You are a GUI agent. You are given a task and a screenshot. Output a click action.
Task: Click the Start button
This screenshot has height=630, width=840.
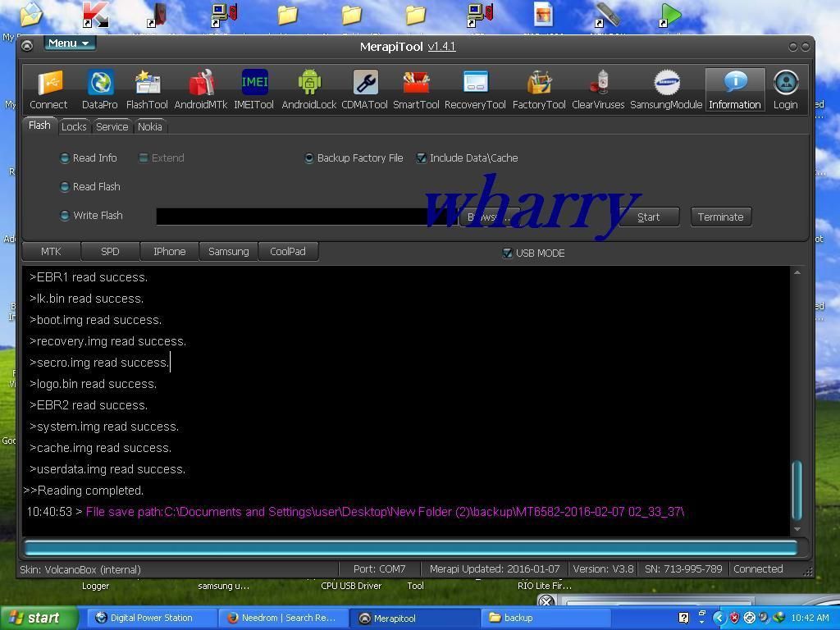649,217
